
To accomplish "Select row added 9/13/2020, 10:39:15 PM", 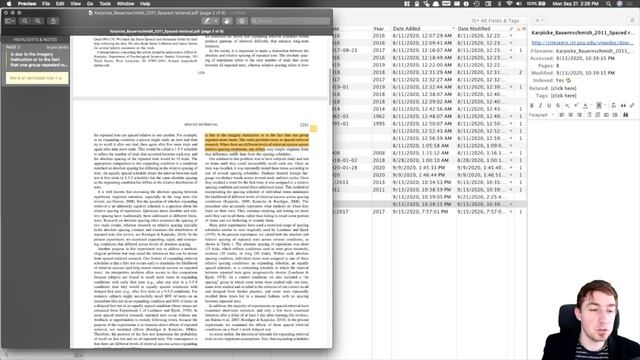I will 429,204.
